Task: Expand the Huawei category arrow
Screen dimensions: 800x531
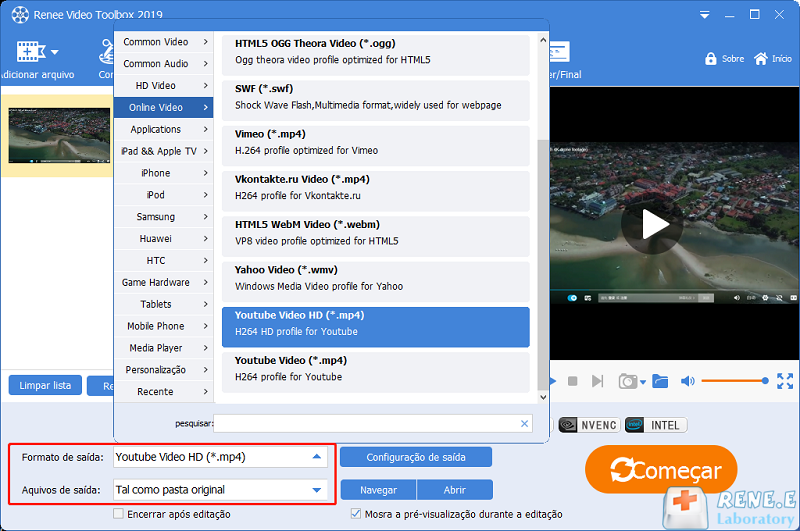Action: click(x=206, y=239)
